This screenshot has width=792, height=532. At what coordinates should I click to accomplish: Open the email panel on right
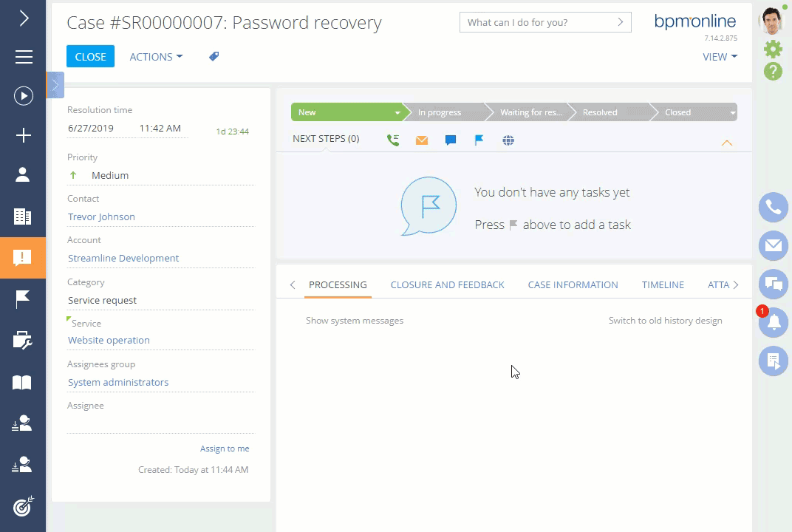click(x=774, y=245)
